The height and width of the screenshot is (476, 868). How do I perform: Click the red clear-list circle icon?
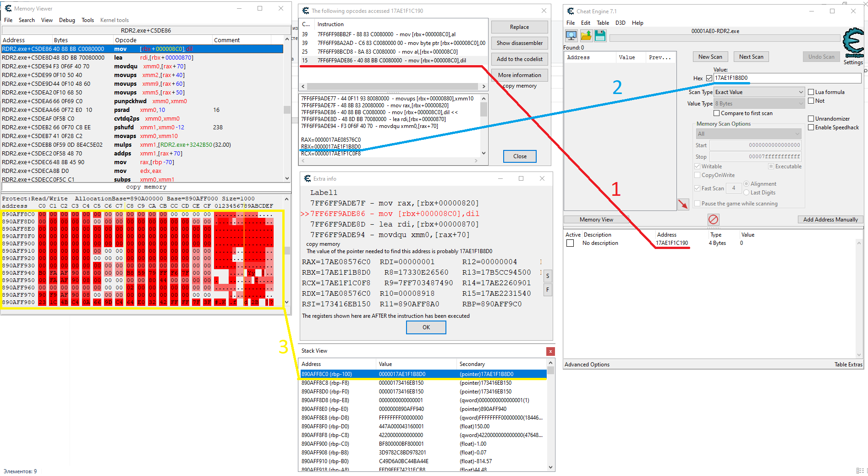pos(713,220)
